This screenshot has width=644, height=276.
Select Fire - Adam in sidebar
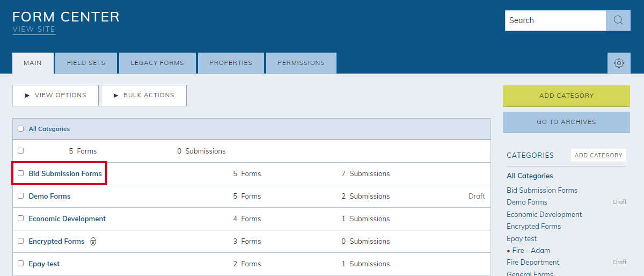[x=531, y=250]
